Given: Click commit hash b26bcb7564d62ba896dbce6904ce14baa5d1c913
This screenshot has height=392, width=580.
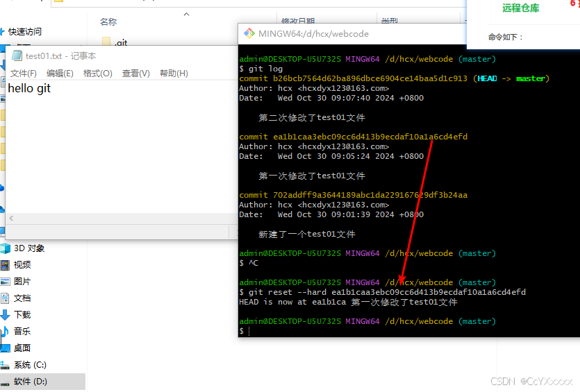Looking at the screenshot, I should (x=370, y=78).
